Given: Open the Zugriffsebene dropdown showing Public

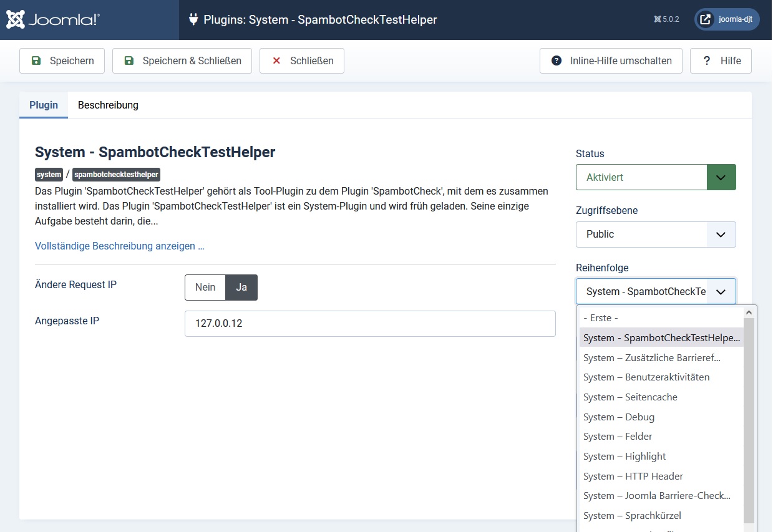Looking at the screenshot, I should (x=655, y=235).
